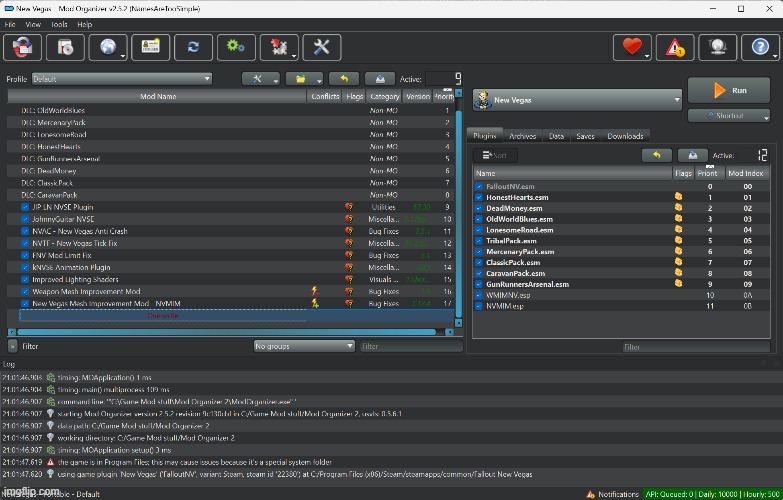
Task: Open the No groups dropdown
Action: pos(304,346)
